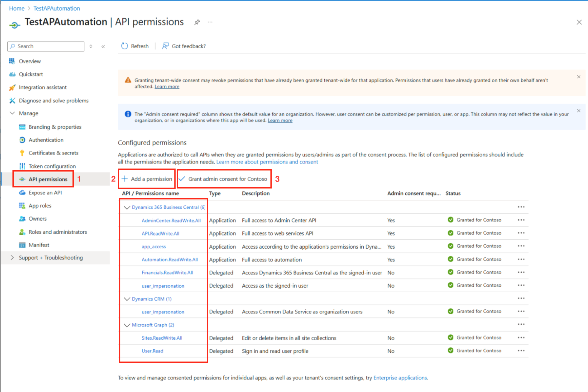
Task: Click ellipsis for User.Read permission row
Action: 521,351
